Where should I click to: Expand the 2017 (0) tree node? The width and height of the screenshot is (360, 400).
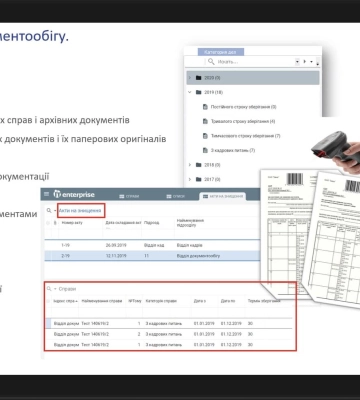(x=190, y=179)
